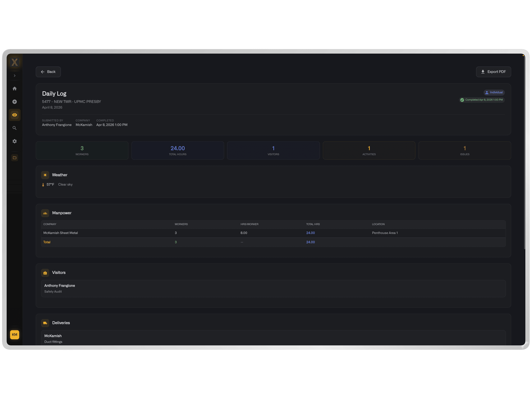
Task: Open the Home icon in the sidebar
Action: [x=15, y=89]
